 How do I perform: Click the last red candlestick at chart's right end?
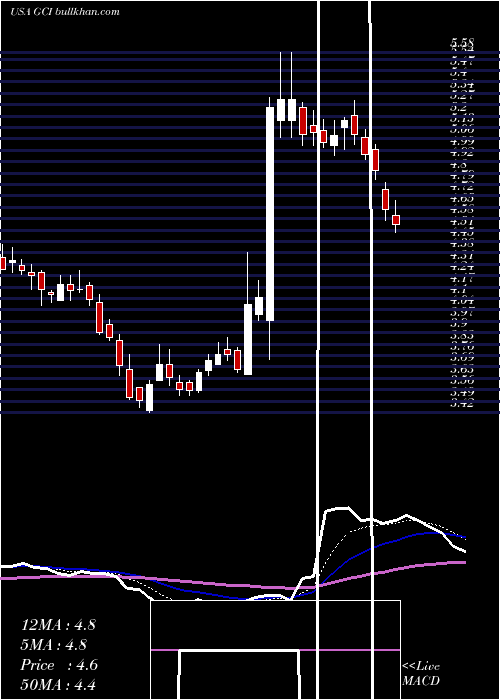click(x=396, y=220)
